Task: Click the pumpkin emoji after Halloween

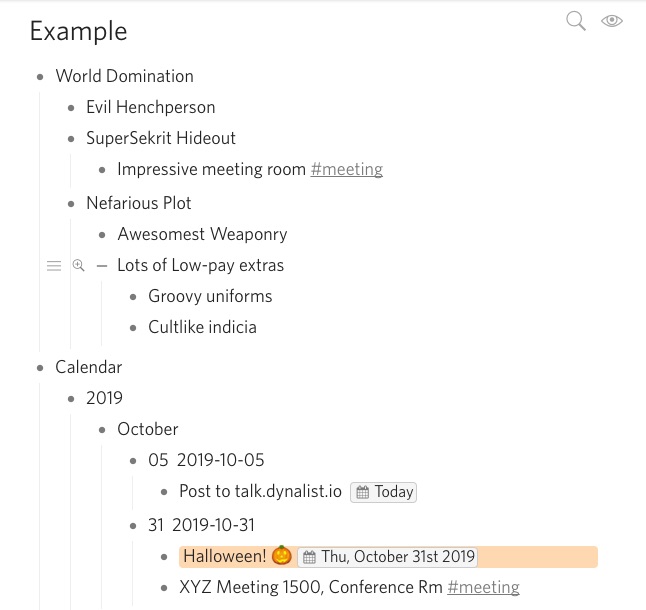Action: click(282, 556)
